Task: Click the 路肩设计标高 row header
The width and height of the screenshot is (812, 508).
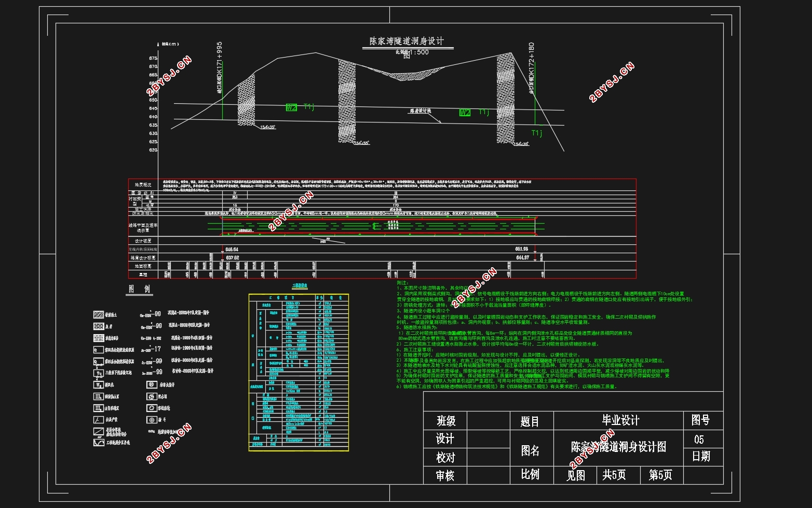Action: 143,257
